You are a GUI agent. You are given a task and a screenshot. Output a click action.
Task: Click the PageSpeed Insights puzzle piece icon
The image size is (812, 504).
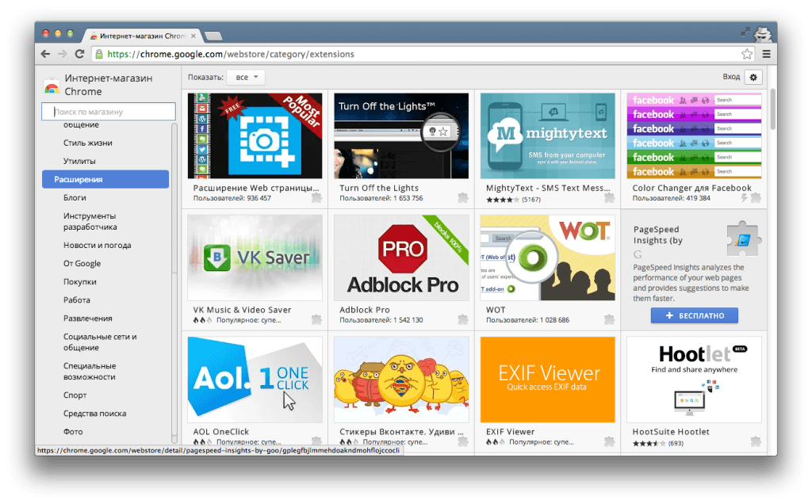pyautogui.click(x=744, y=239)
